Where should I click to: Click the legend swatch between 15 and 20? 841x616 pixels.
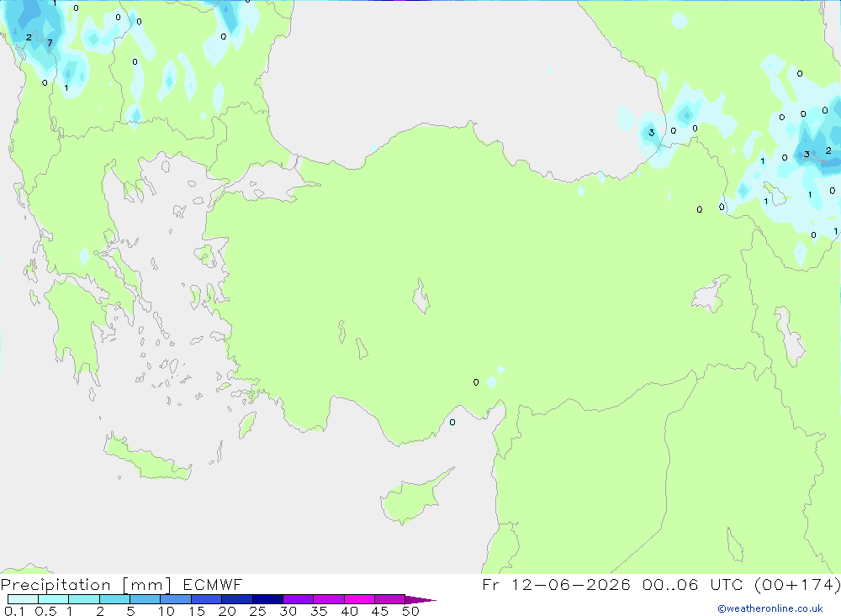click(x=207, y=599)
